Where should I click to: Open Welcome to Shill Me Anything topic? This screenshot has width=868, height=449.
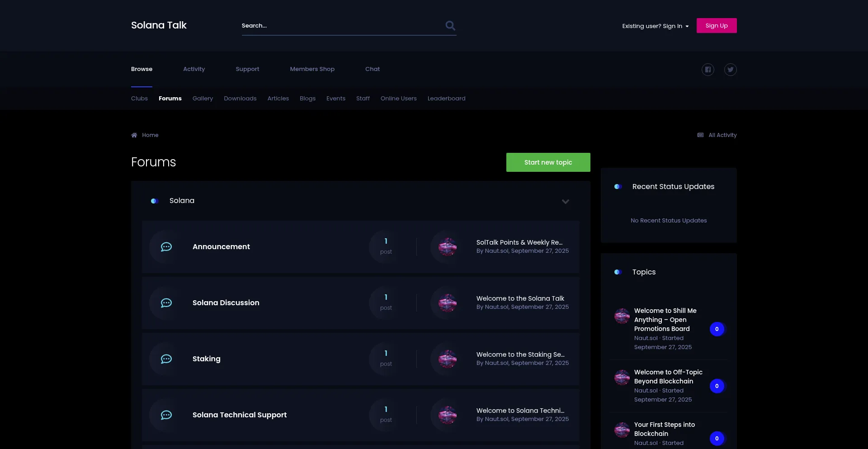665,320
